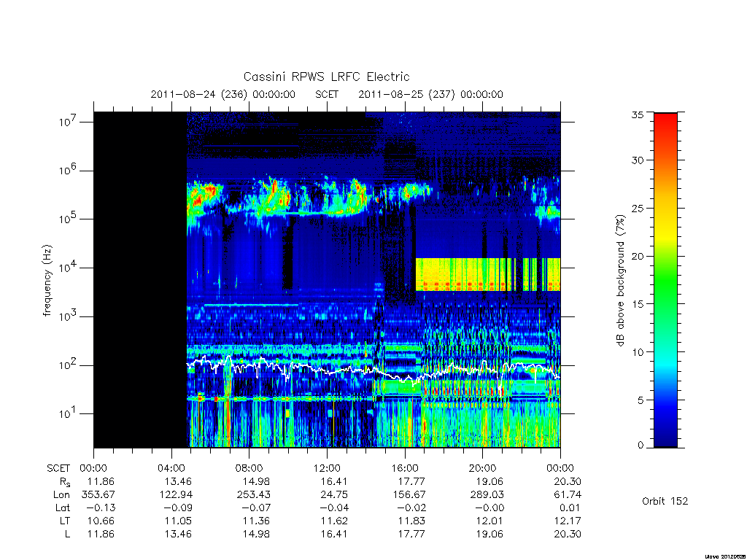This screenshot has width=747, height=560.
Task: Select Rs value 16.41 at 12:00
Action: [x=333, y=482]
